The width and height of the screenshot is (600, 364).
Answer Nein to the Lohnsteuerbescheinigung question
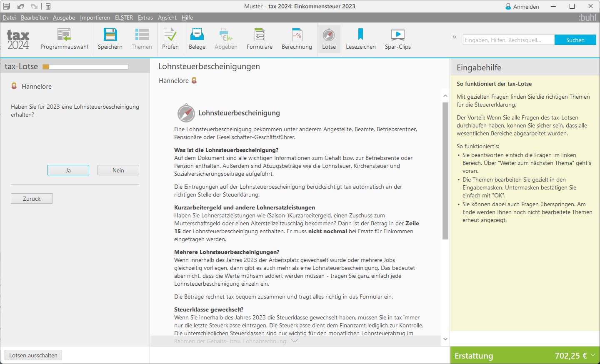tap(118, 170)
